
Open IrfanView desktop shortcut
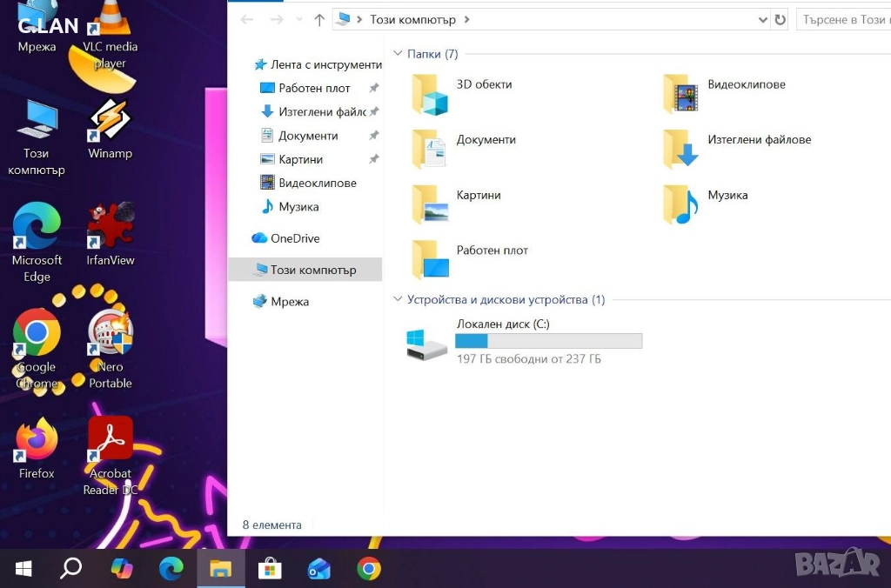[110, 230]
